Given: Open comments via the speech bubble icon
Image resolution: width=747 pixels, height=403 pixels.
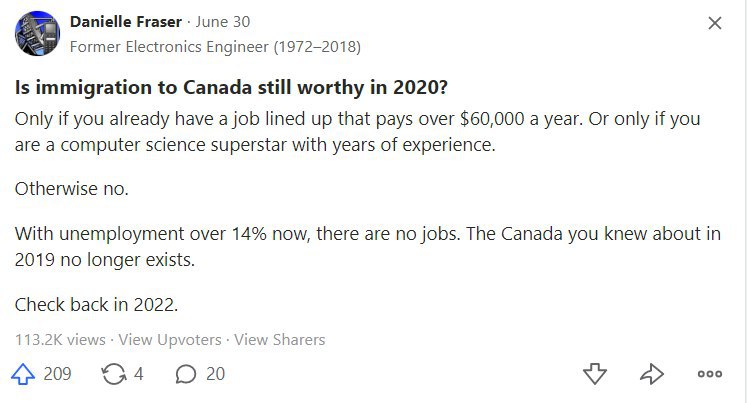Looking at the screenshot, I should [x=186, y=374].
